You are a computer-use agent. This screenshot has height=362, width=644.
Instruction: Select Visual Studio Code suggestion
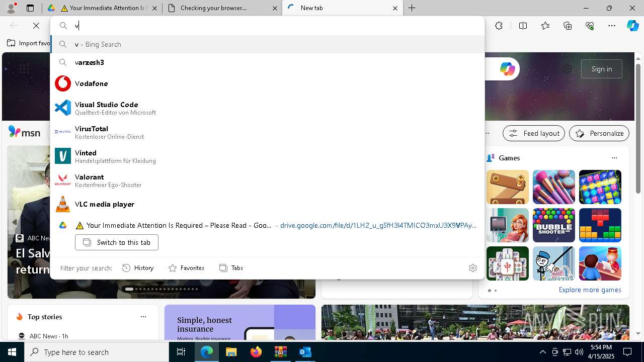tap(267, 108)
